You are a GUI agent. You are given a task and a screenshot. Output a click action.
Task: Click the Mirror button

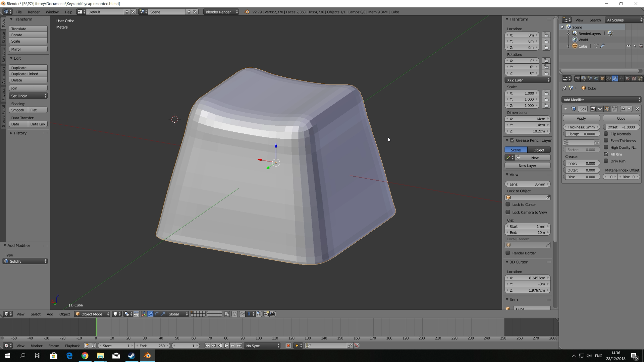click(28, 49)
